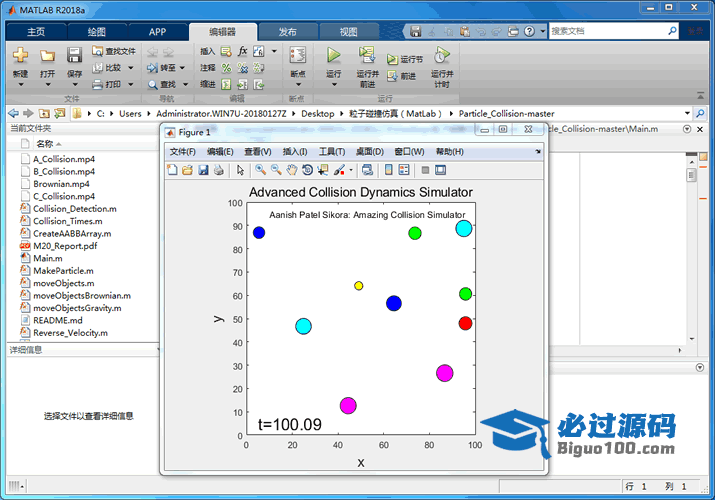Switch to the 绘图 ribbon tab
Image resolution: width=715 pixels, height=500 pixels.
(x=97, y=32)
